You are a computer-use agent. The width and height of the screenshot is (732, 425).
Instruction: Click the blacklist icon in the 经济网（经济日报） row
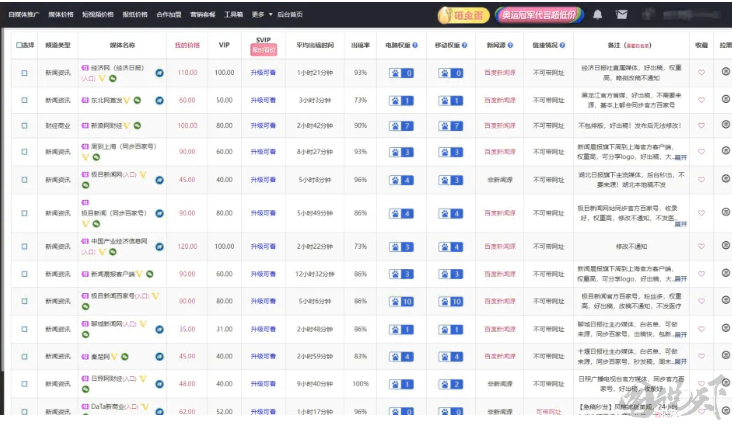pos(725,71)
